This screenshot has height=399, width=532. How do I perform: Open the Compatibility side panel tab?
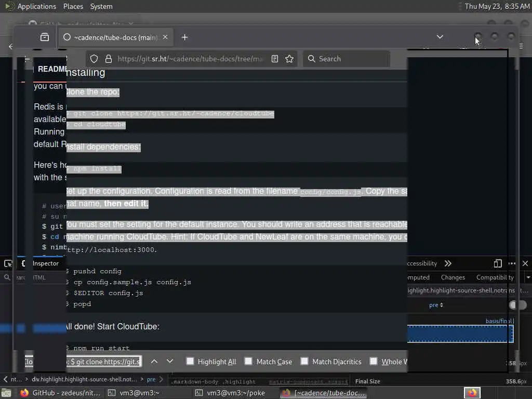495,277
